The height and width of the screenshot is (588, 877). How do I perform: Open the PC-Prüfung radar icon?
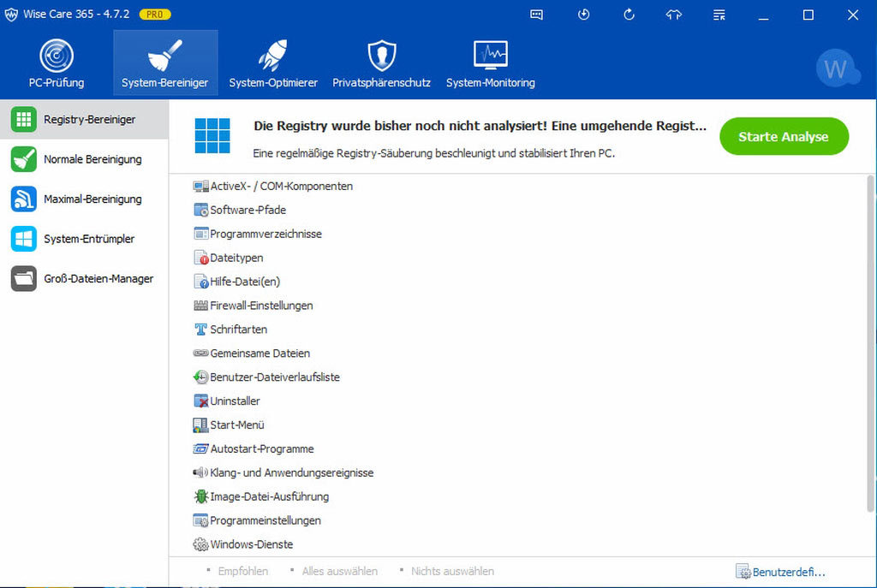point(57,56)
